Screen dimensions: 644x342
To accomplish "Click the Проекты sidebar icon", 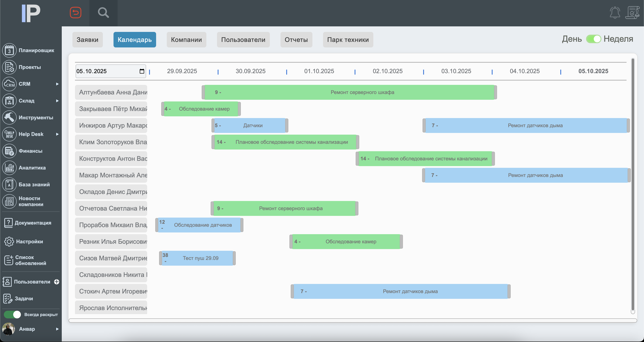I will pos(9,67).
